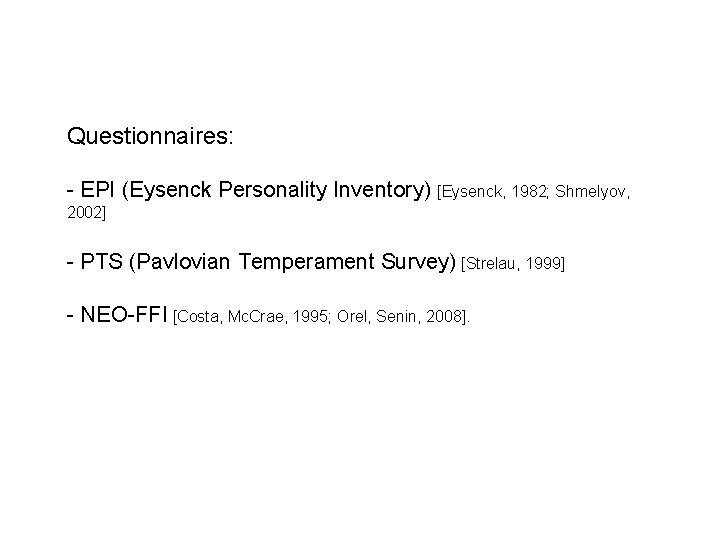720x540 pixels.
Task: Click the NEO-FFI item
Action: [x=124, y=315]
